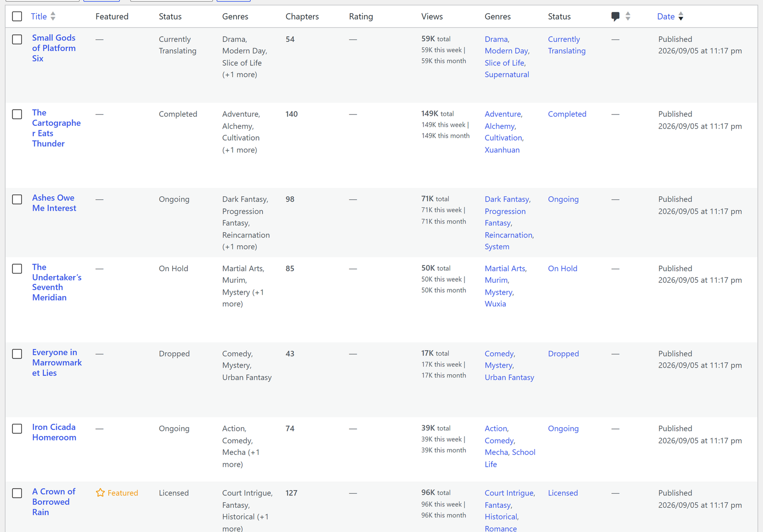763x532 pixels.
Task: Check the box for Small Gods of Platform Six
Action: pos(17,39)
